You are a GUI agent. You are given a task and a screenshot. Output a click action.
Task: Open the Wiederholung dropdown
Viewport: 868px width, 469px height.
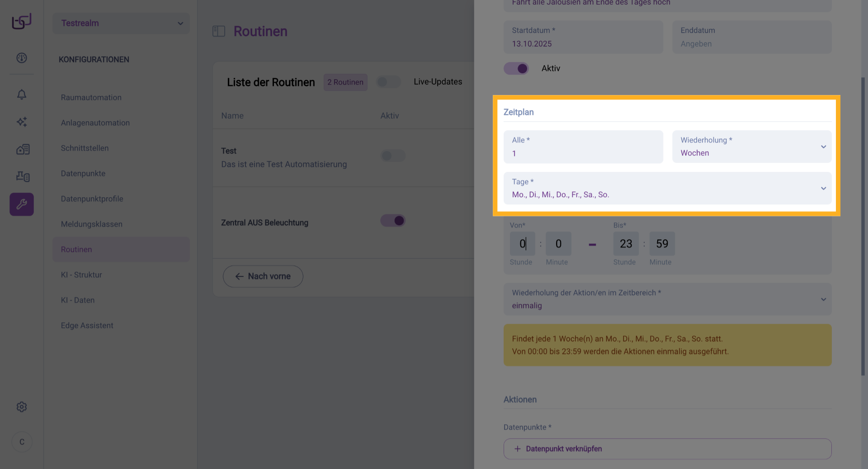pyautogui.click(x=751, y=147)
